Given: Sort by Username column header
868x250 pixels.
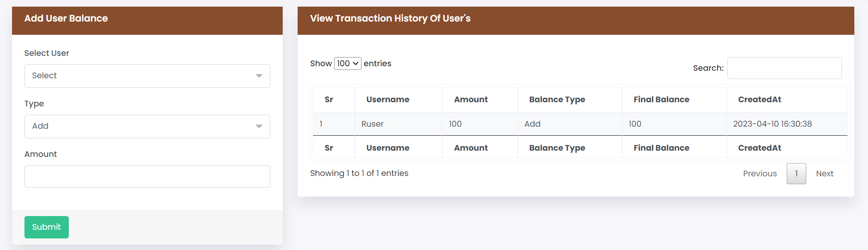Looking at the screenshot, I should pyautogui.click(x=388, y=99).
